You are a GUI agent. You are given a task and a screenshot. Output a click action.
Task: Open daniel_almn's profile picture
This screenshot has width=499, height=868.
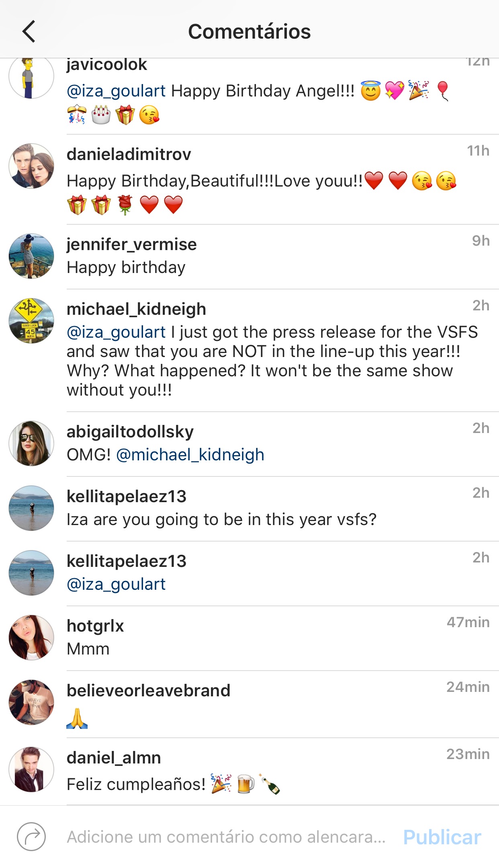pyautogui.click(x=31, y=769)
